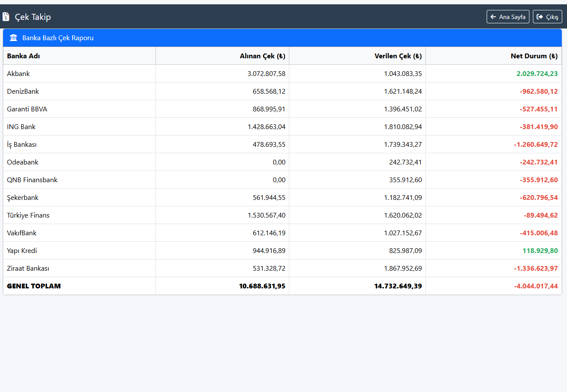
Task: Open the Çek Takip app title link
Action: (33, 17)
